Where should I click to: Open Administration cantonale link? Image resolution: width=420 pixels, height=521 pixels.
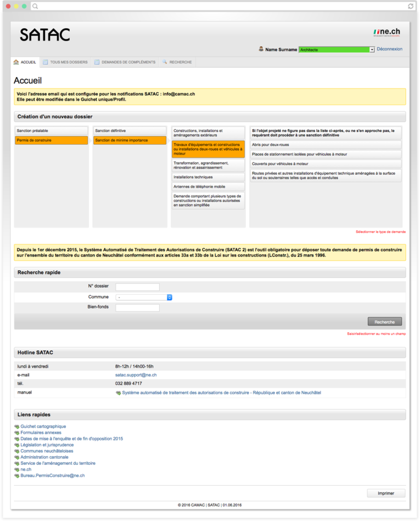[45, 457]
